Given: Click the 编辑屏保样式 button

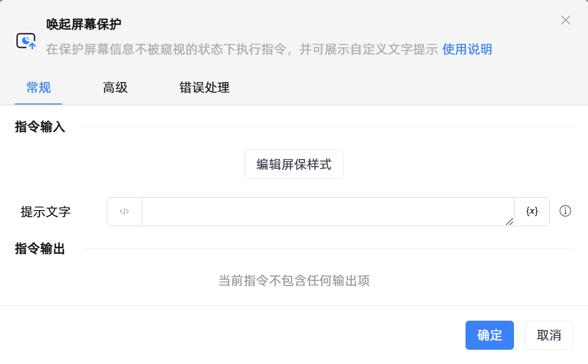Looking at the screenshot, I should [294, 164].
